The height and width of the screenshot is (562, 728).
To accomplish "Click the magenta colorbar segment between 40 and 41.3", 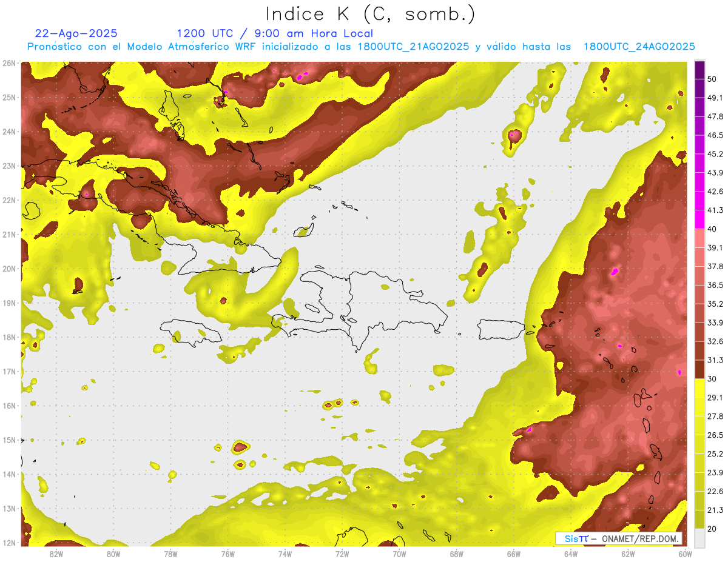I will (x=699, y=219).
